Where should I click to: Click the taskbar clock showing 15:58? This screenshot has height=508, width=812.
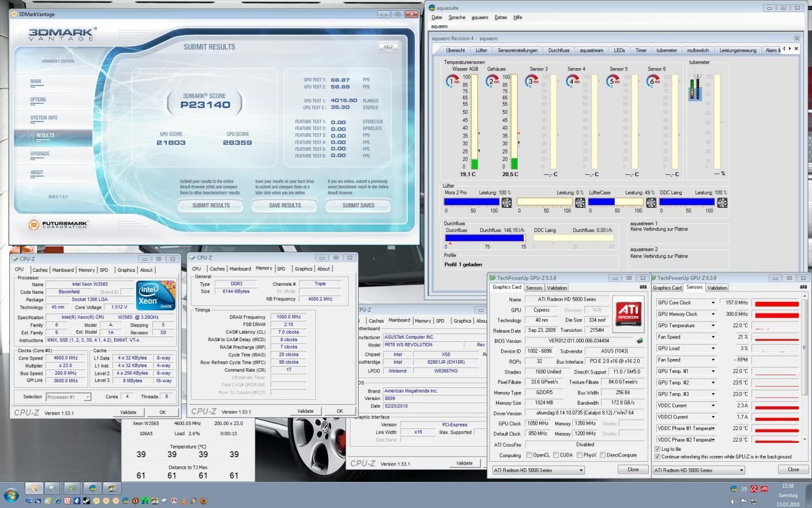coord(787,486)
